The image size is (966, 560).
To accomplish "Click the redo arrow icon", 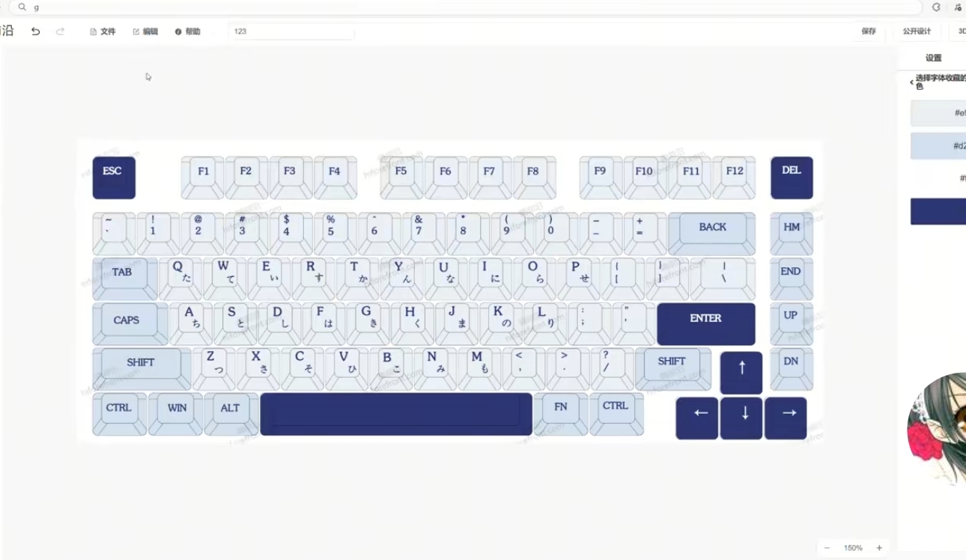I will pos(60,31).
